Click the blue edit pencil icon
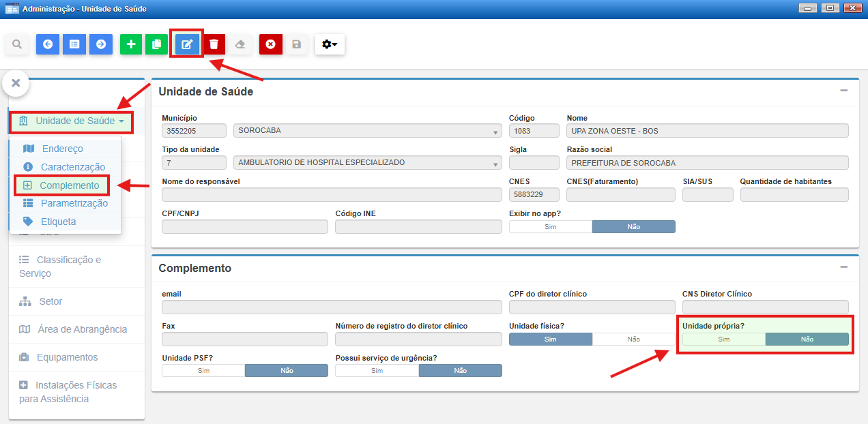Screen dimensions: 868x424 point(187,44)
